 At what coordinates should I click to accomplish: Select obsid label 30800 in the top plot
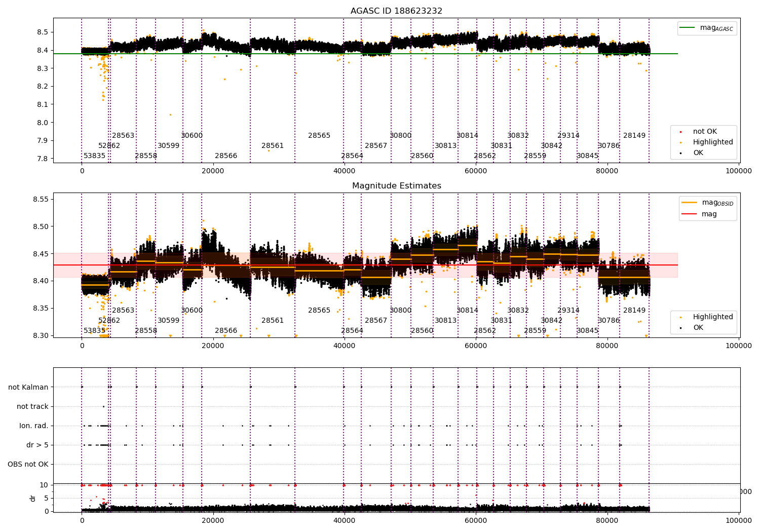(401, 136)
